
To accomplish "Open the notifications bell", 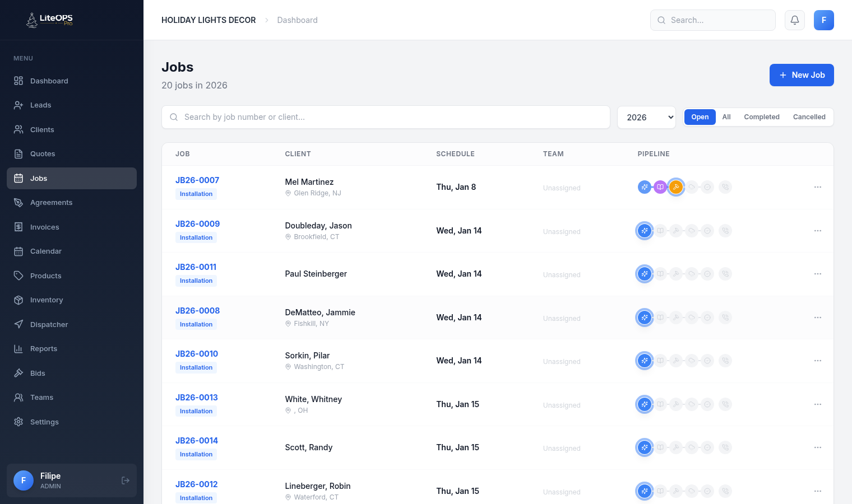I will click(x=795, y=20).
